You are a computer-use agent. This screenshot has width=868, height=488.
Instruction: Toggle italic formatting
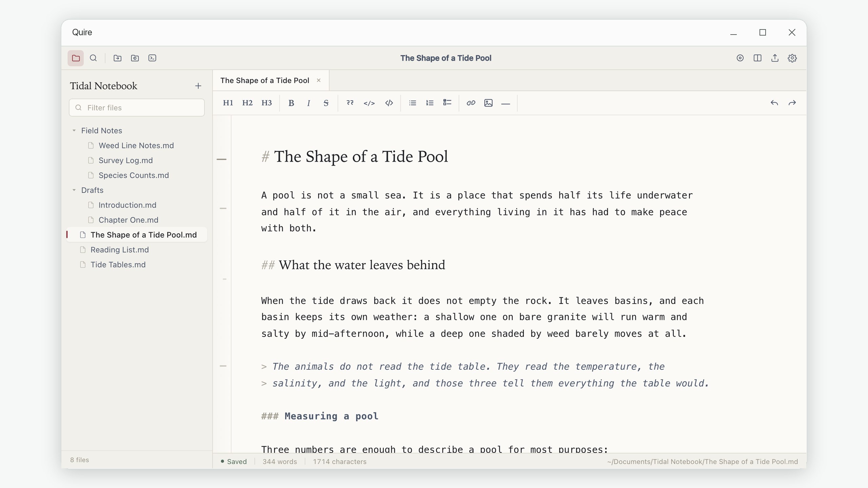(x=309, y=103)
